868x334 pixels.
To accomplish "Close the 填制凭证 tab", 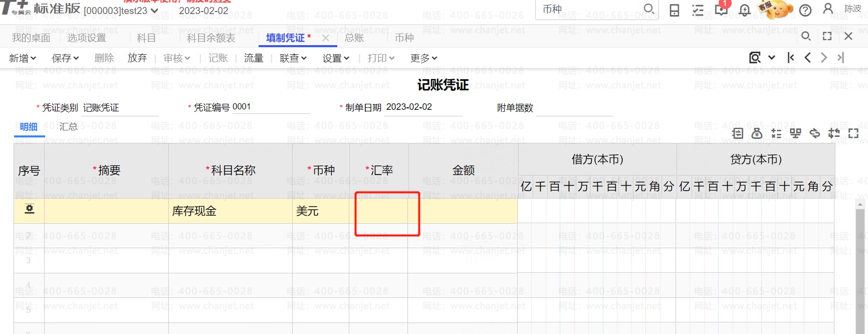I will click(326, 38).
